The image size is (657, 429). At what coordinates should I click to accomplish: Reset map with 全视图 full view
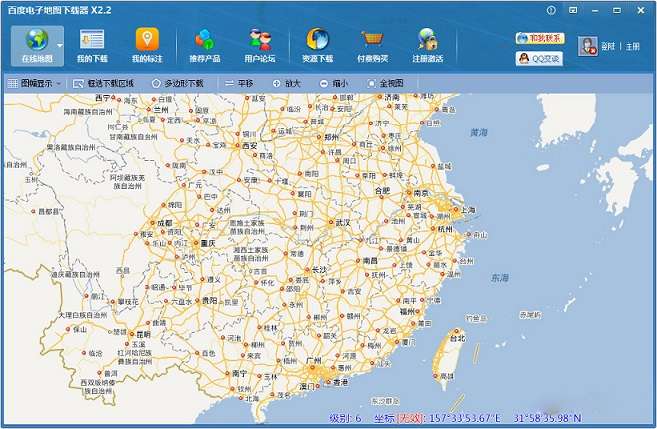click(x=385, y=83)
